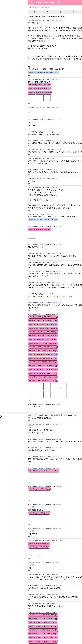Click the reply arrow under post 0021
This screenshot has height=644, width=82.
pos(29,400)
